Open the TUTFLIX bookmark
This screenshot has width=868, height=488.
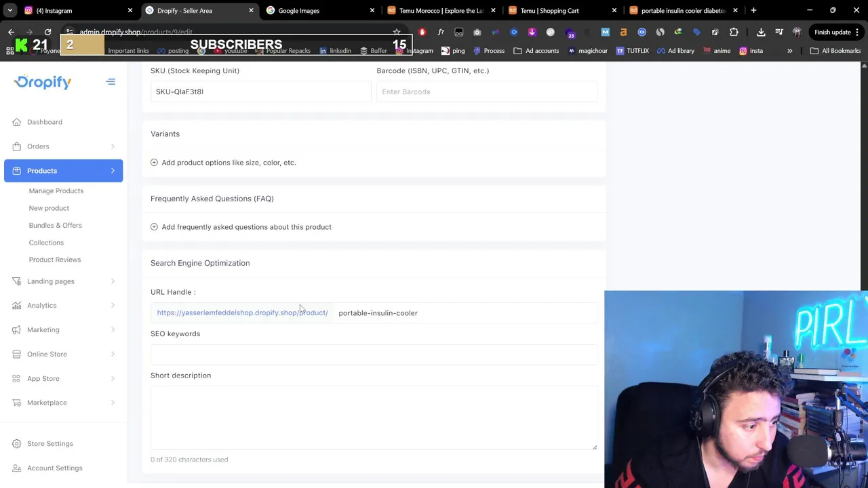pyautogui.click(x=632, y=51)
